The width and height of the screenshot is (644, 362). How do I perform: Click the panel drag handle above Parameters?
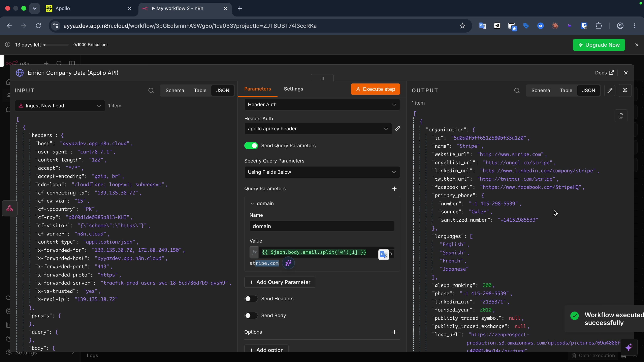pos(322,78)
